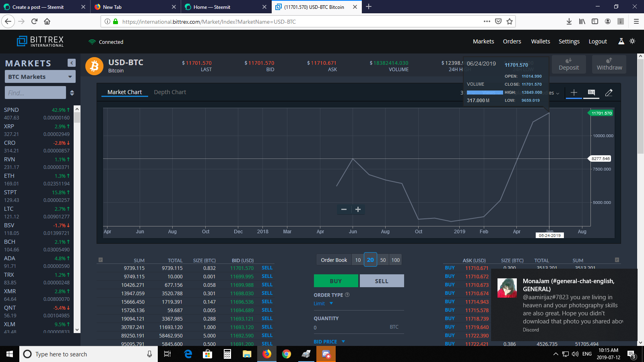This screenshot has width=644, height=362.
Task: Save page to Pocket icon
Action: 498,21
